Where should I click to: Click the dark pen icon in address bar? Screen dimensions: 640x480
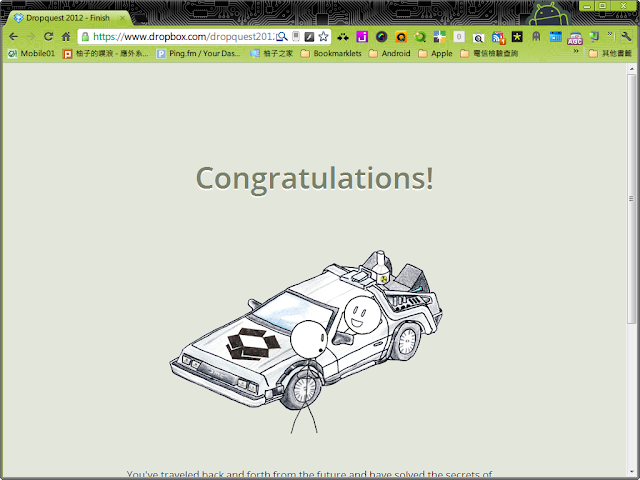click(309, 37)
